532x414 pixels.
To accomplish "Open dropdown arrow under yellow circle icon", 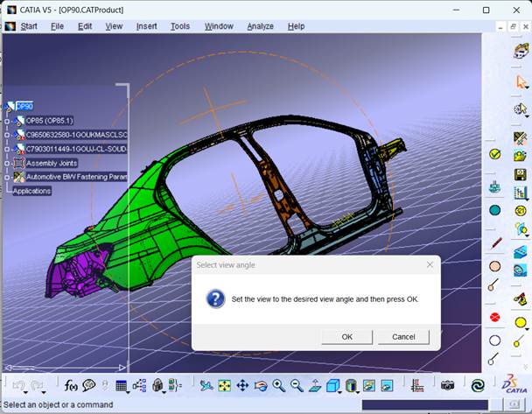I will (x=527, y=329).
